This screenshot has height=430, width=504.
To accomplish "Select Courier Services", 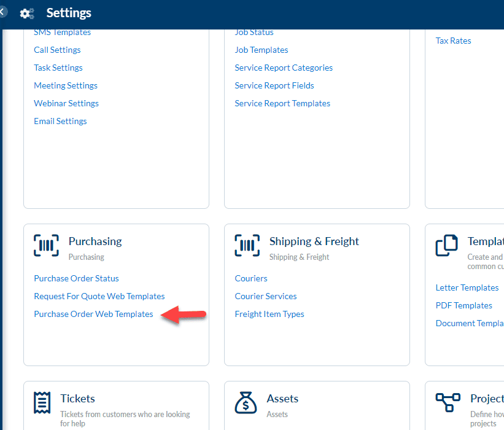I will tap(266, 296).
